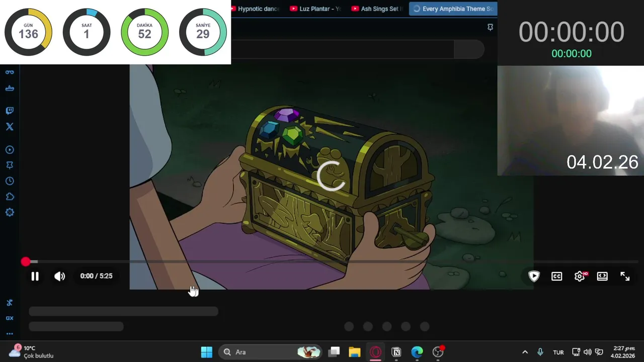Click the GÜN 136 countdown ring
The height and width of the screenshot is (362, 644).
click(x=28, y=33)
